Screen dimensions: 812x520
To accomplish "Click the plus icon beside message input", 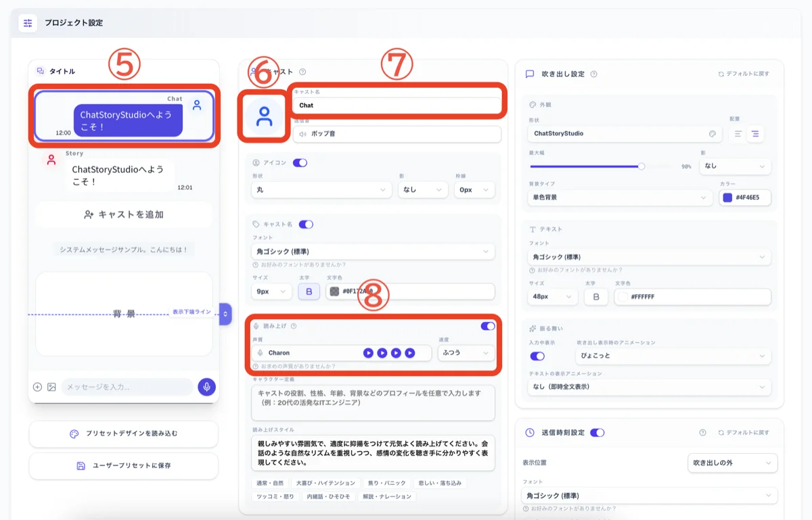I will point(38,387).
